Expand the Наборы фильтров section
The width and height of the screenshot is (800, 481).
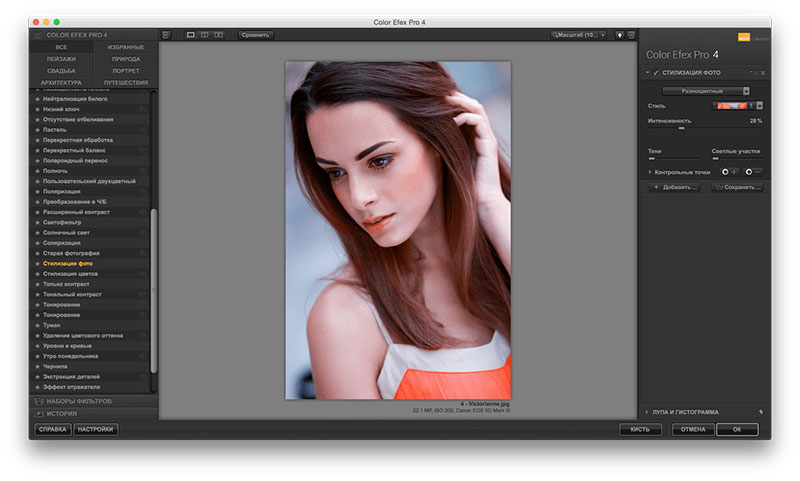tap(93, 401)
